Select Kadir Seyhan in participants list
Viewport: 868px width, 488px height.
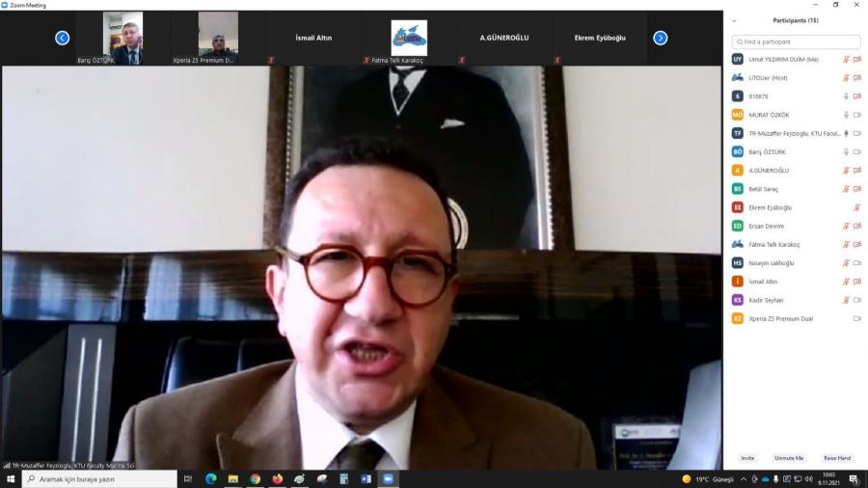point(766,300)
